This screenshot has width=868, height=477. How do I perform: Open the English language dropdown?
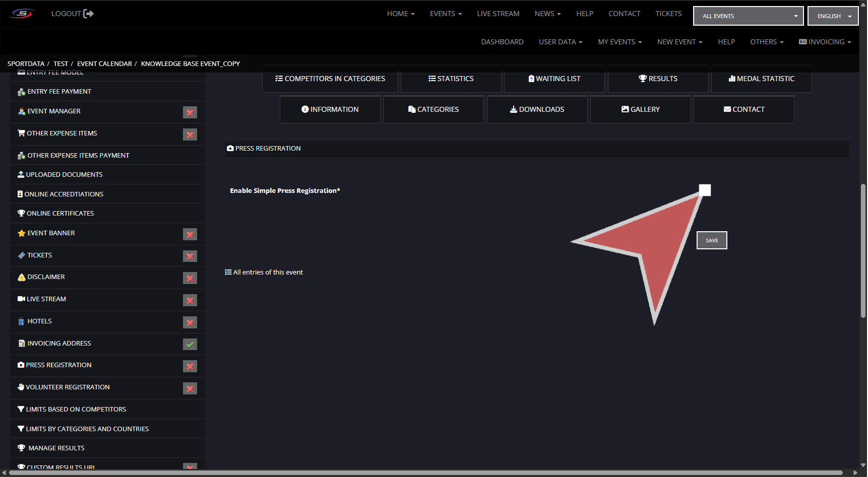click(x=833, y=16)
